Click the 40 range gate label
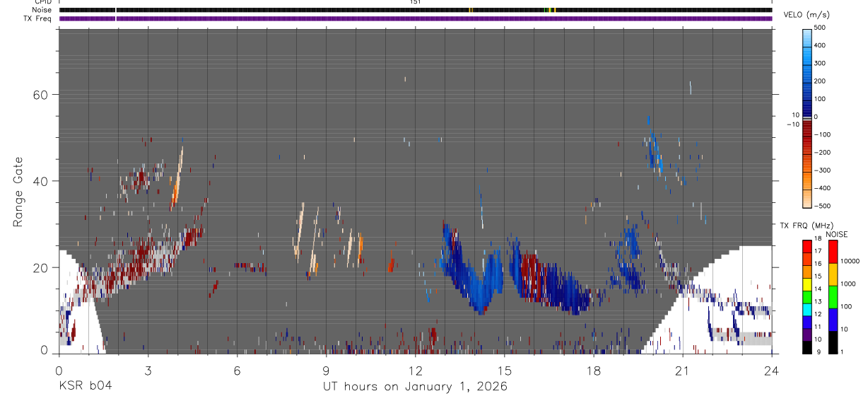Screen dimensions: 868x401 pyautogui.click(x=40, y=181)
